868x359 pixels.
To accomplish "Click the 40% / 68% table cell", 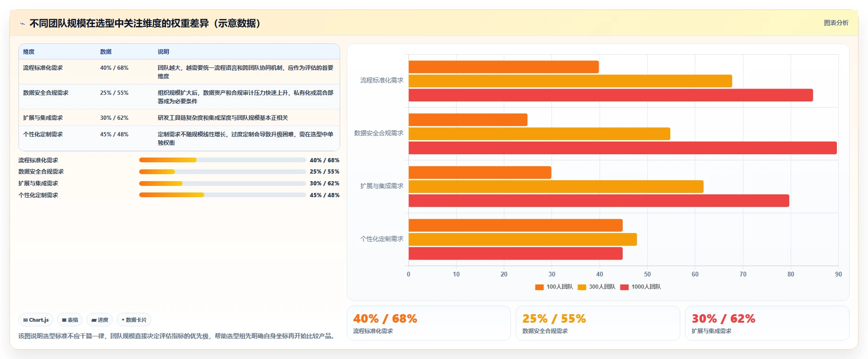I will click(114, 68).
